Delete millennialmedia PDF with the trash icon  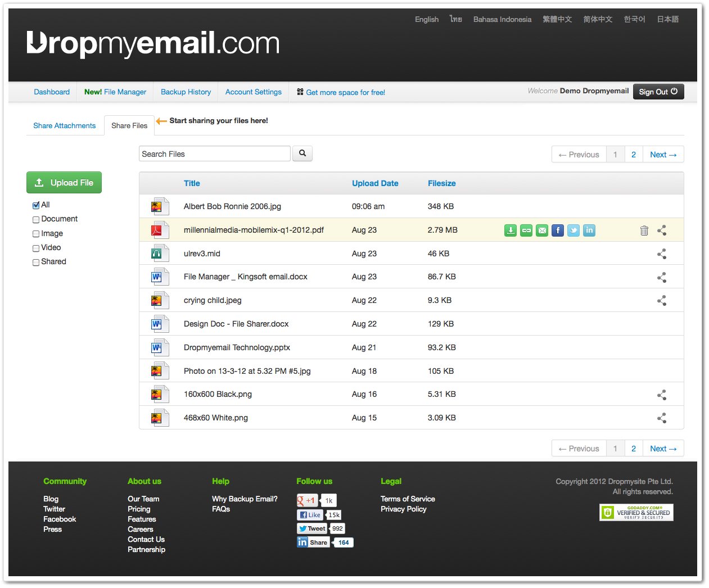click(644, 230)
